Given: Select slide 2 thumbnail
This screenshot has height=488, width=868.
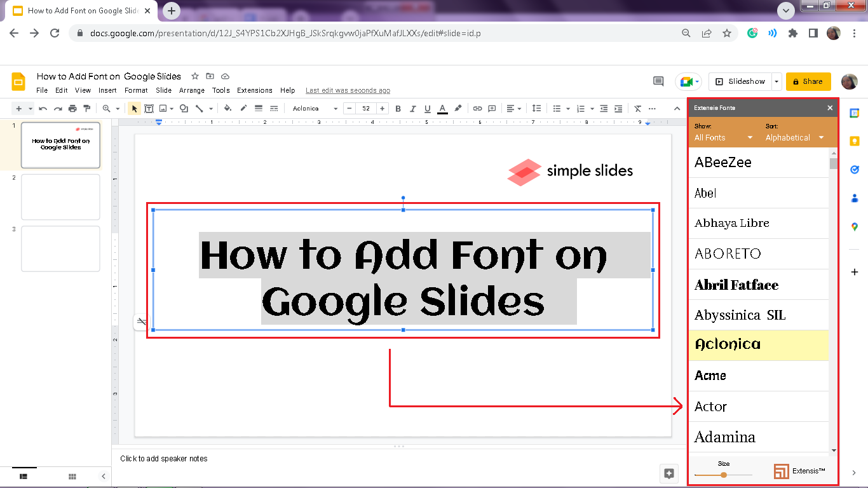Looking at the screenshot, I should click(60, 196).
